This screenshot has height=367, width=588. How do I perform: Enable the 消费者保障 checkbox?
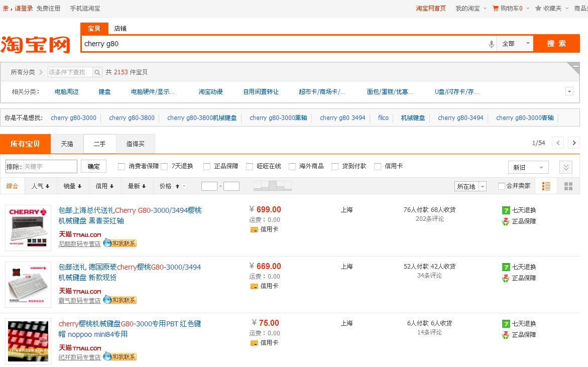pos(122,167)
